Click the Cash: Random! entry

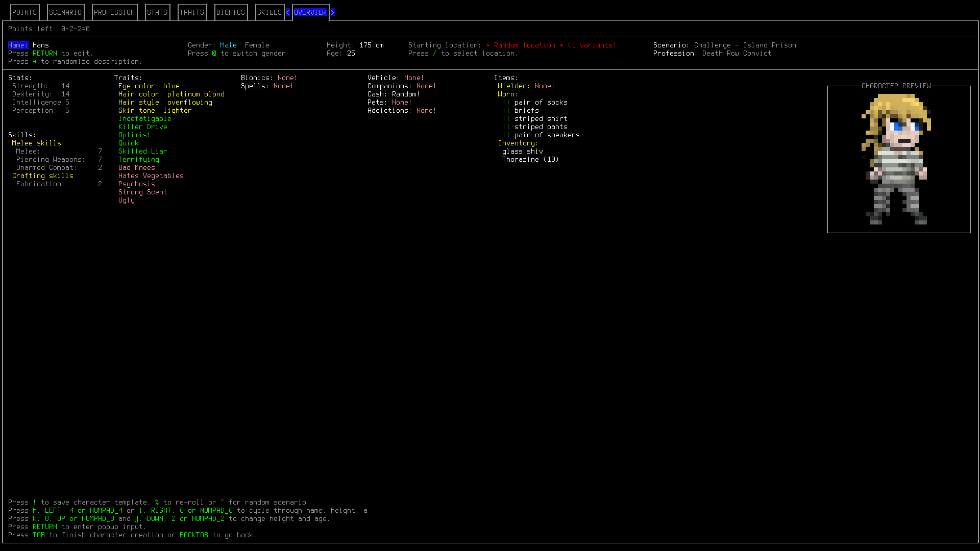[x=394, y=94]
